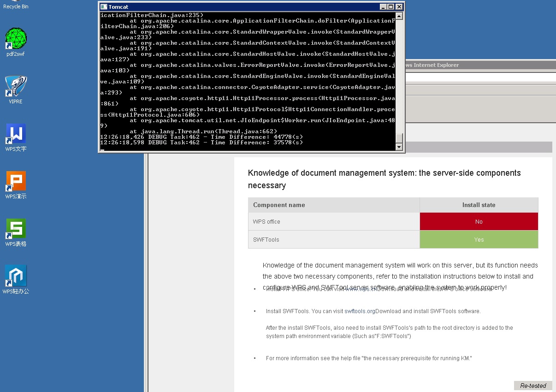The height and width of the screenshot is (392, 556).
Task: Click the red No install state cell
Action: 479,222
